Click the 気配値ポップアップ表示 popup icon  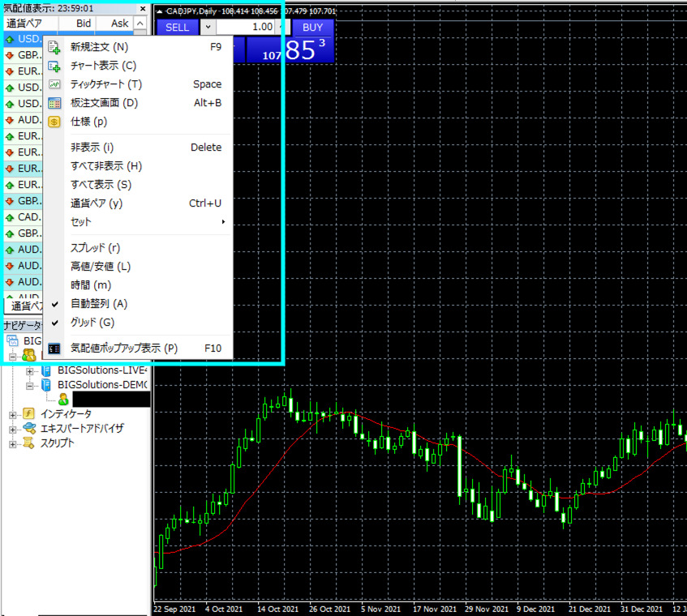[54, 349]
